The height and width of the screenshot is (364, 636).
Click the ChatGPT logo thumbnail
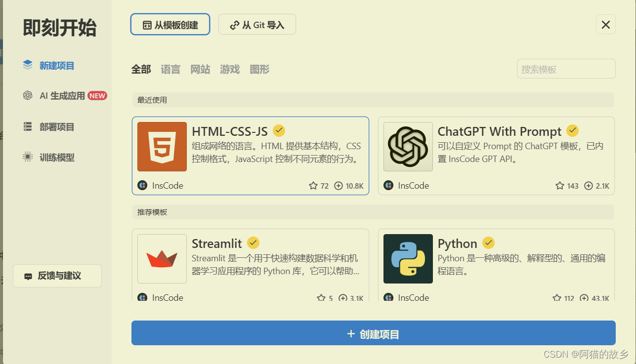pos(408,147)
